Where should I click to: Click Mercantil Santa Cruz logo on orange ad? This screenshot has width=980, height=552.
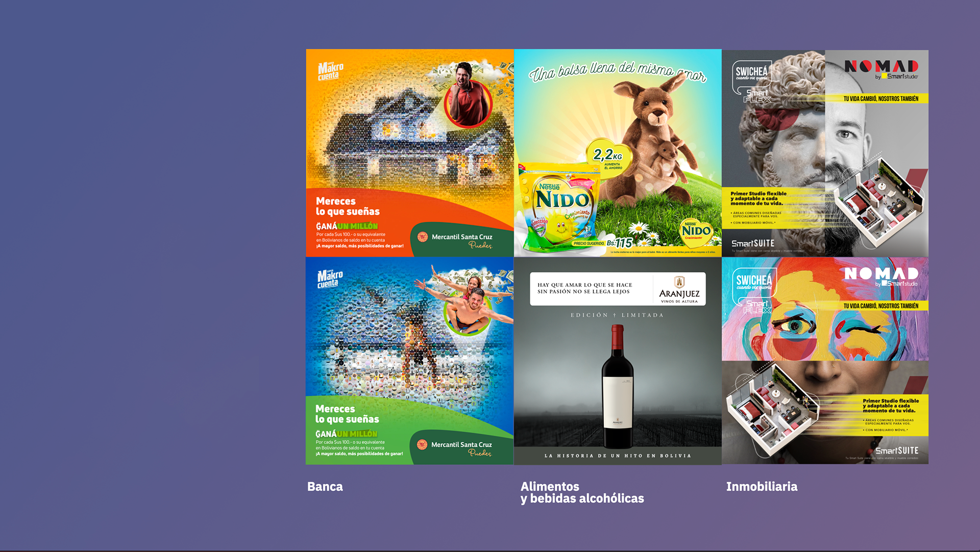click(455, 240)
